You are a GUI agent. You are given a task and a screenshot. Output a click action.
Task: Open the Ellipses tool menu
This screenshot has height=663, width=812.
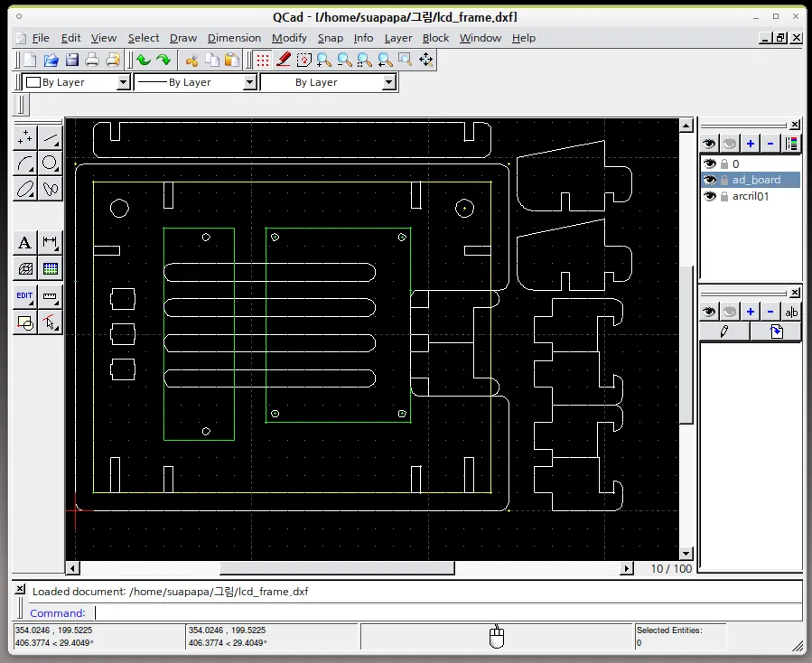(25, 189)
